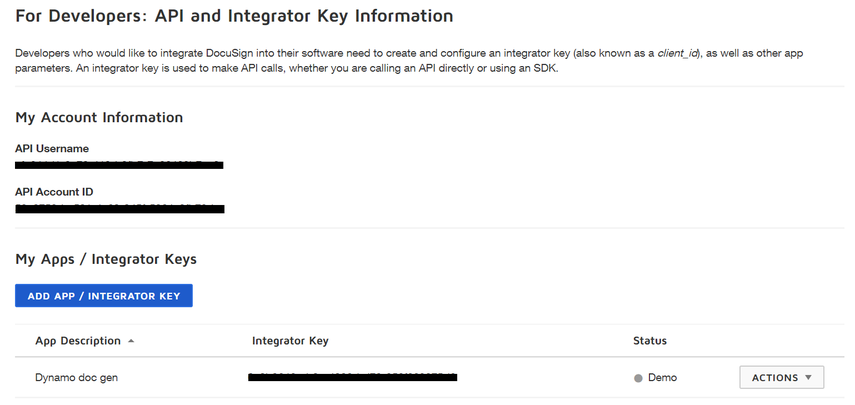Sort by the App Description column header

(x=78, y=341)
